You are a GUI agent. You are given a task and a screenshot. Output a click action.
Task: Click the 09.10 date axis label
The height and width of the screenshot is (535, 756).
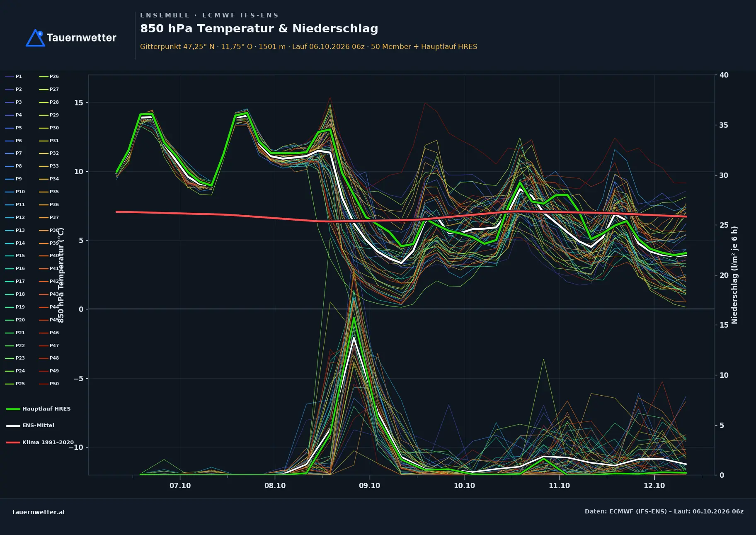pos(370,486)
